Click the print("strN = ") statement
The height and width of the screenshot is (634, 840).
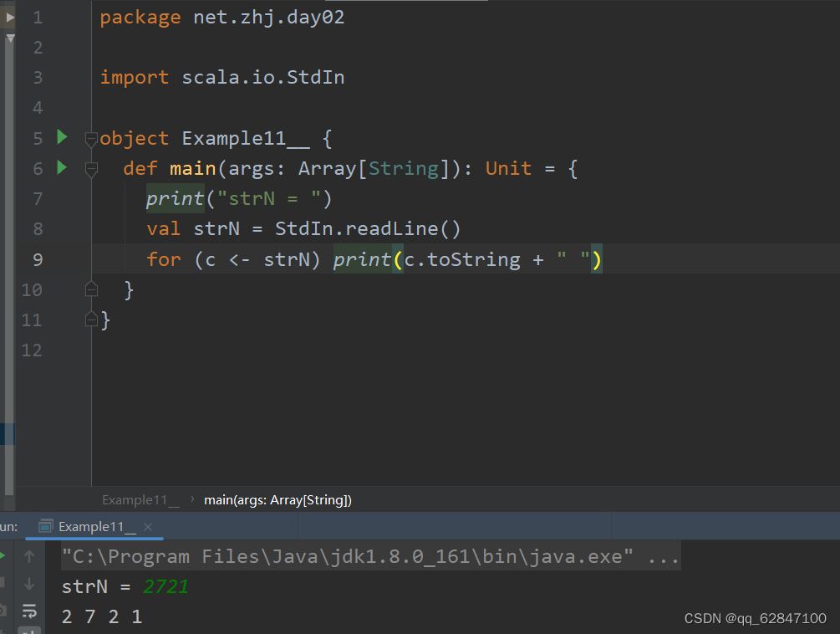pyautogui.click(x=239, y=199)
